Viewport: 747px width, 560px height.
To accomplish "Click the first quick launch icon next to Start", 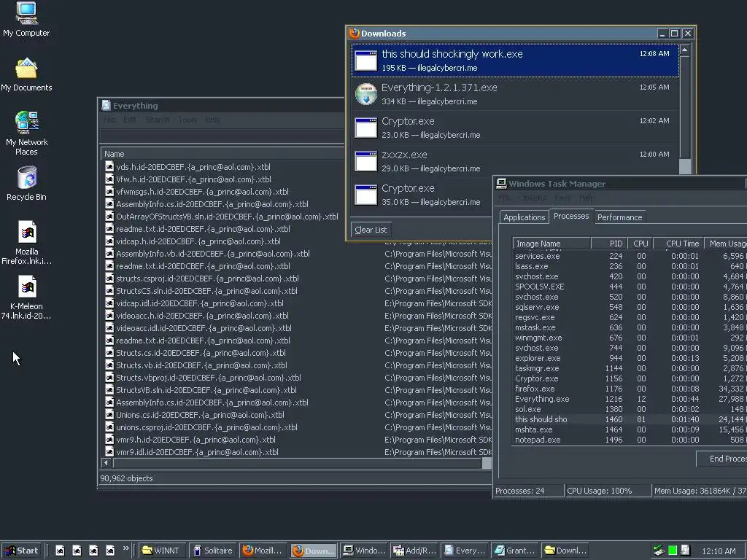I will [x=60, y=551].
